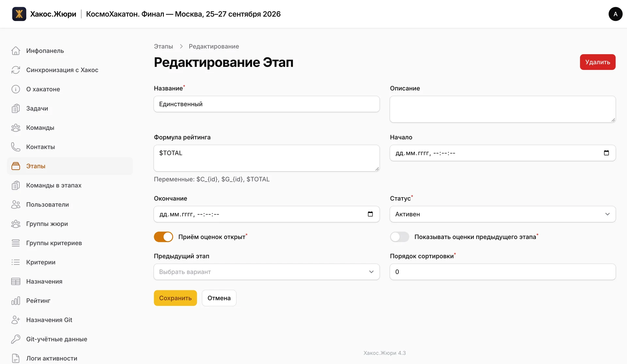Expand the Предыдущий этап dropdown
Screen dimensions: 627x364
coord(266,272)
